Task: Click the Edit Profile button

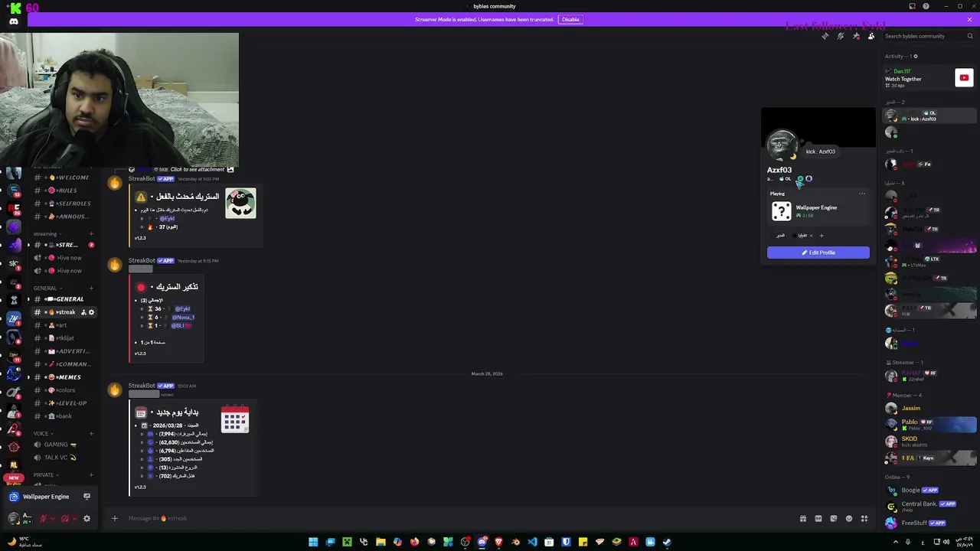Action: (818, 253)
